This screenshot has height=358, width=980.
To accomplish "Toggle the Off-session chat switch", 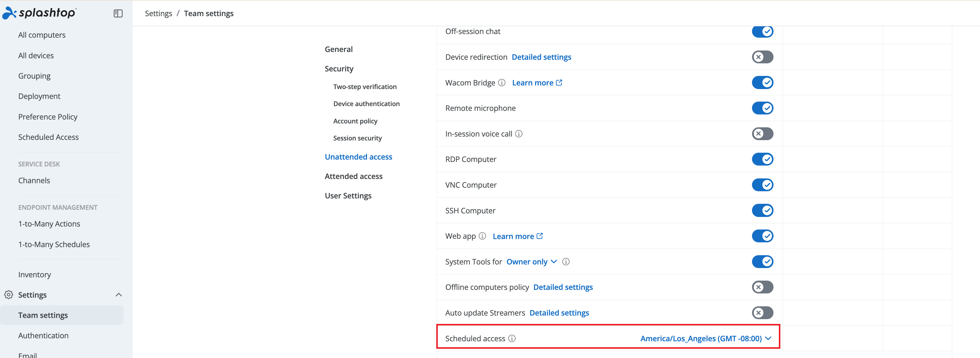I will pos(762,32).
